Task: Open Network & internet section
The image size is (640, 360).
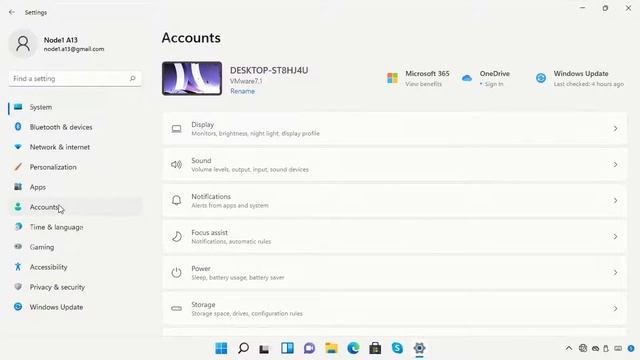Action: [x=75, y=147]
